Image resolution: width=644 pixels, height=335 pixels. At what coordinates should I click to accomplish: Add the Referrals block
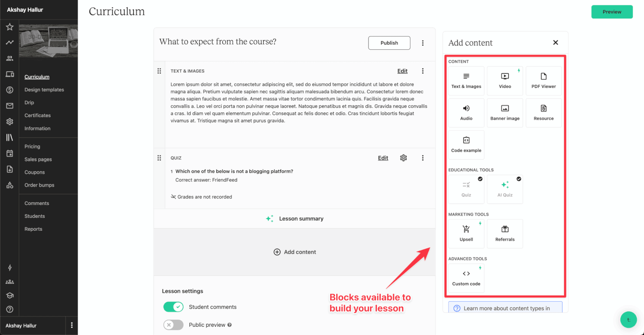[x=505, y=234]
